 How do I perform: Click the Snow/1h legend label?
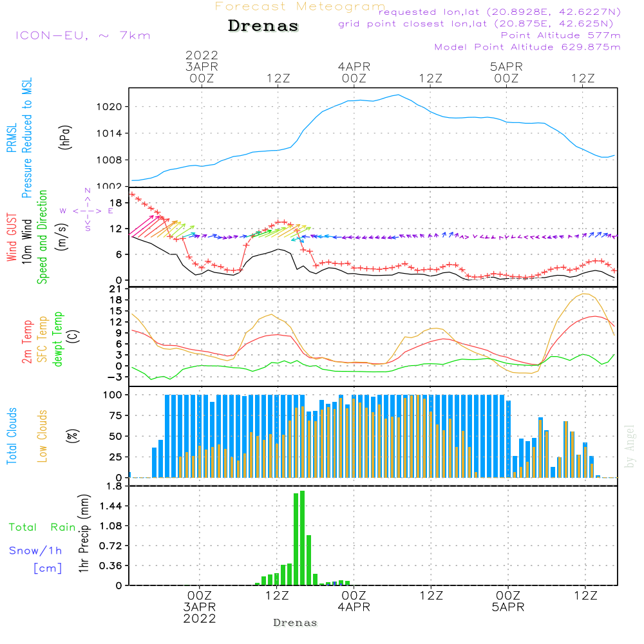(x=36, y=551)
